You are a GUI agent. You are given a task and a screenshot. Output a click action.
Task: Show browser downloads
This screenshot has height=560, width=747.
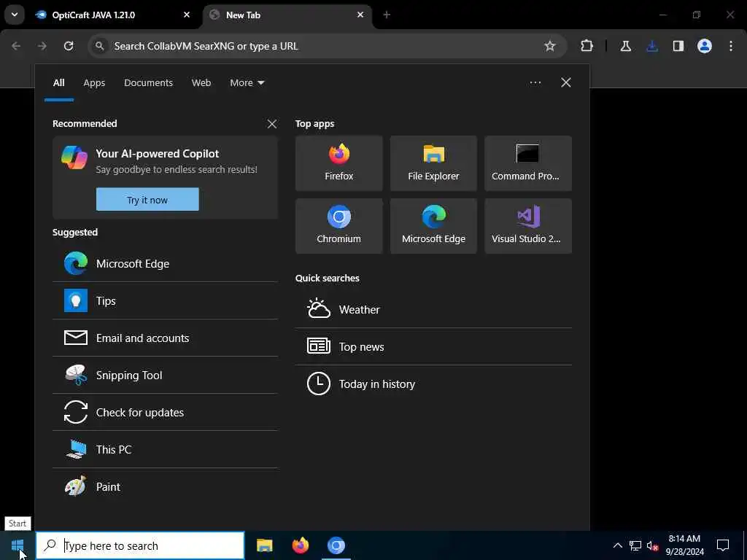[x=652, y=46]
